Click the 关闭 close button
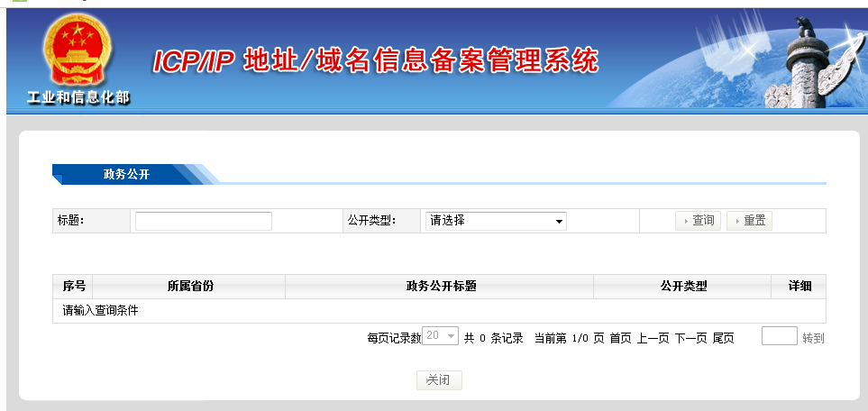 pos(439,380)
